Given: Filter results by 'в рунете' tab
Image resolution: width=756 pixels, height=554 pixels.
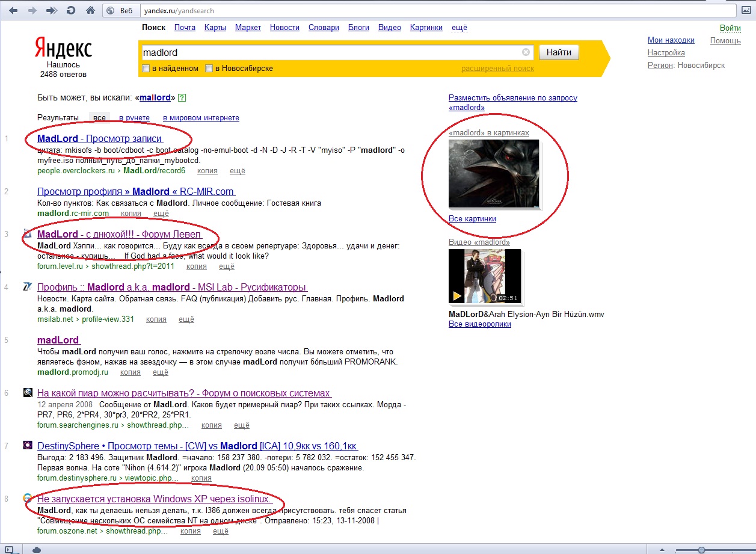Looking at the screenshot, I should coord(134,118).
